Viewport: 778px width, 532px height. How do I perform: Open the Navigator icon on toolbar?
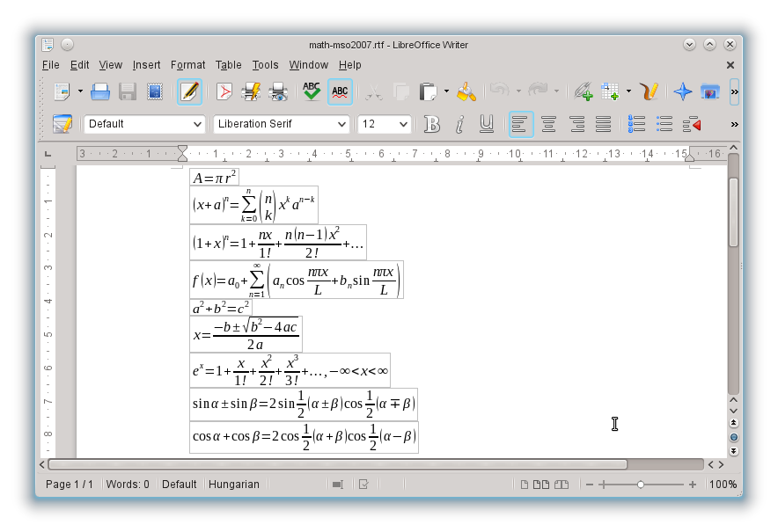coord(683,91)
